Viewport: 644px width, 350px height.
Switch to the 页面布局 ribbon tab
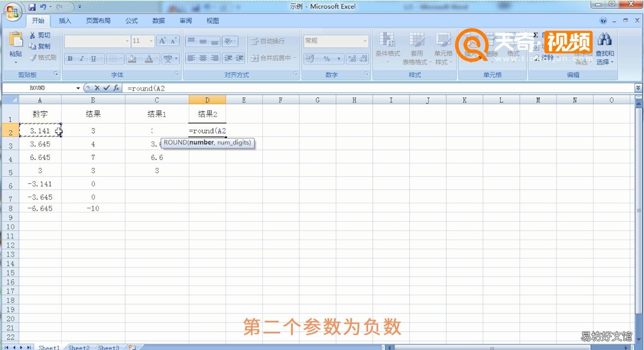tap(98, 21)
